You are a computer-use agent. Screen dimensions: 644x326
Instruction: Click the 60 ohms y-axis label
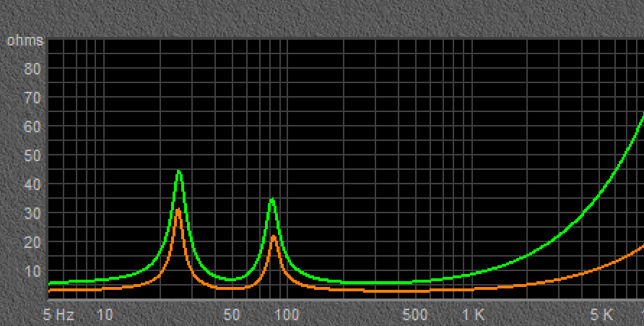coord(33,127)
